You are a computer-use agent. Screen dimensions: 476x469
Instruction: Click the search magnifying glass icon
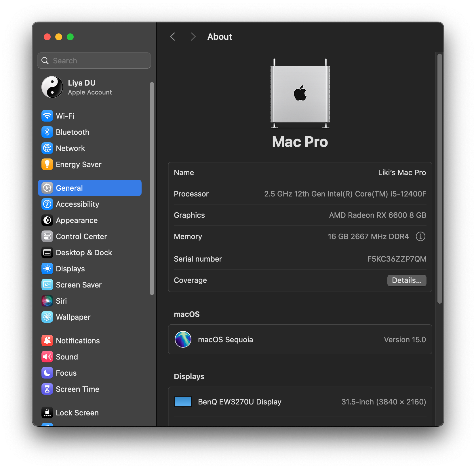tap(45, 60)
